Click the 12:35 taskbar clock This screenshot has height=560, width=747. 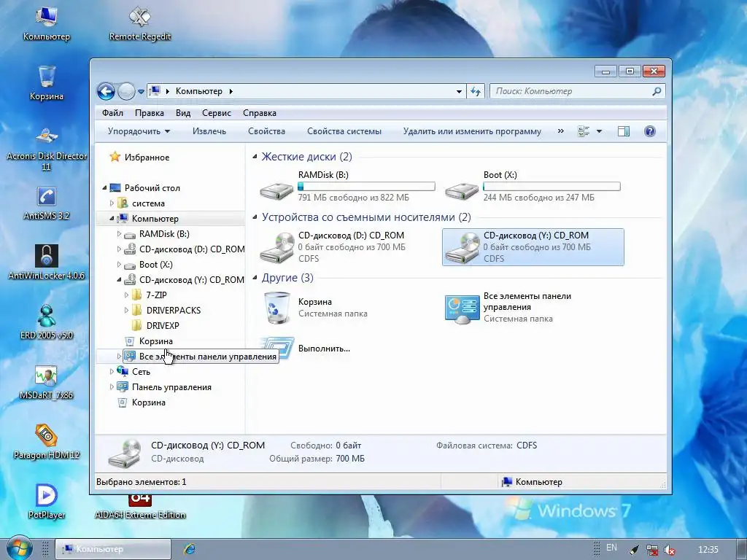click(708, 550)
